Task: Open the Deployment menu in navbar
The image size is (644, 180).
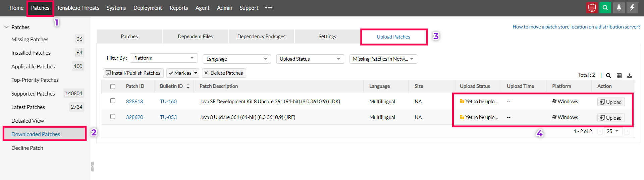Action: click(148, 8)
